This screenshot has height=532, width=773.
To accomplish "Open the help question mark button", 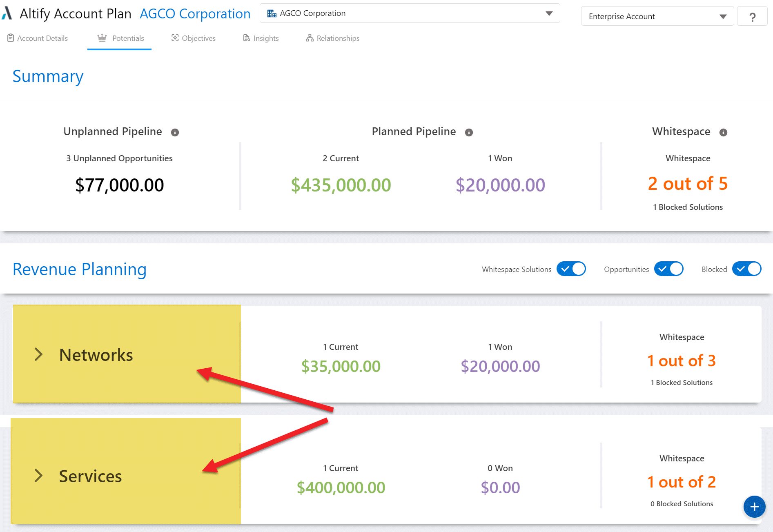I will 752,17.
